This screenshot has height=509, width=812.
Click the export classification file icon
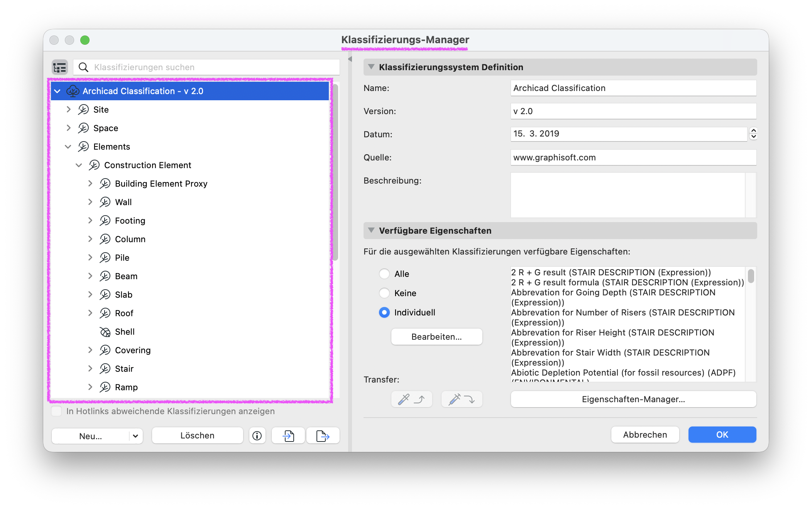click(323, 436)
